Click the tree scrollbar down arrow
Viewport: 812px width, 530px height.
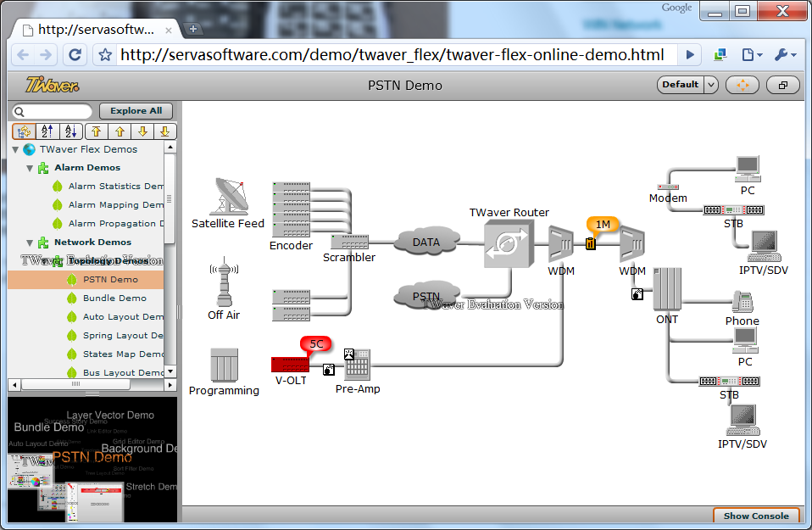pos(170,372)
